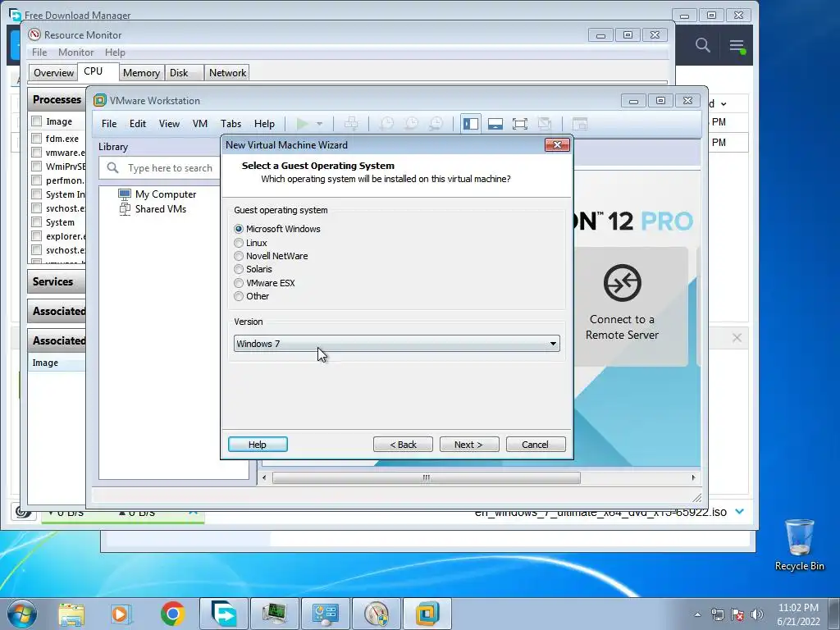Click the Cancel button in wizard
840x630 pixels.
(x=536, y=444)
